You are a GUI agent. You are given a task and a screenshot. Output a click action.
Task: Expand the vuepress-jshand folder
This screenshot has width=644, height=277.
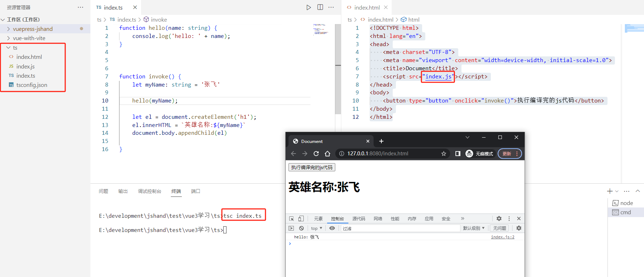(x=9, y=29)
